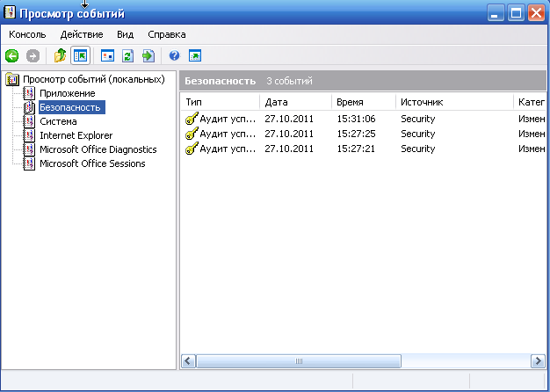Viewport: 550px width, 392px height.
Task: Open the Вид menu
Action: [x=126, y=34]
